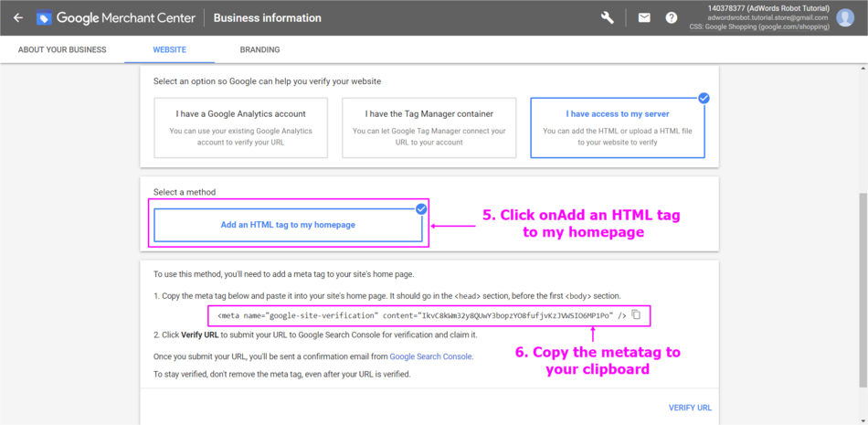Switch to About Your Business tab
The width and height of the screenshot is (868, 425).
[x=62, y=49]
